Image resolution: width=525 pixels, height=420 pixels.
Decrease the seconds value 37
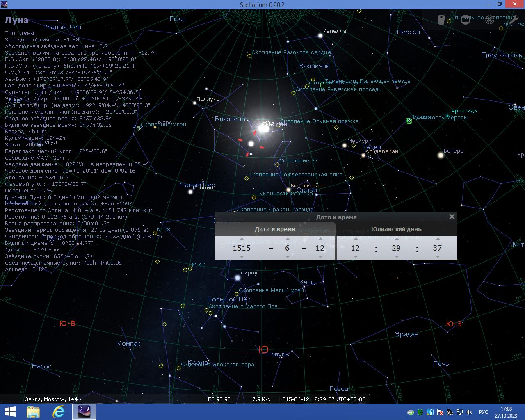click(x=438, y=257)
